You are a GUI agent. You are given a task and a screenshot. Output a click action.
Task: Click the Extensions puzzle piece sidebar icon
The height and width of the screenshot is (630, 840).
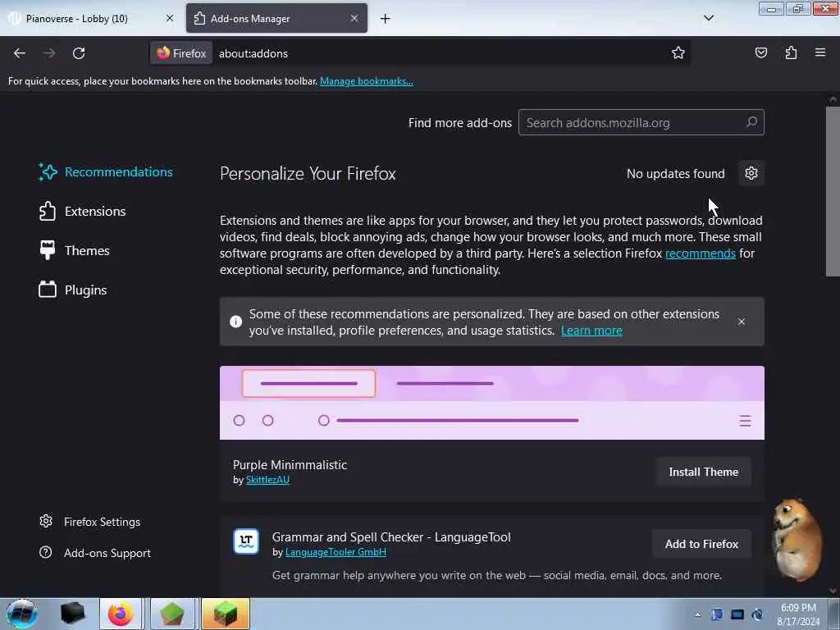tap(48, 211)
